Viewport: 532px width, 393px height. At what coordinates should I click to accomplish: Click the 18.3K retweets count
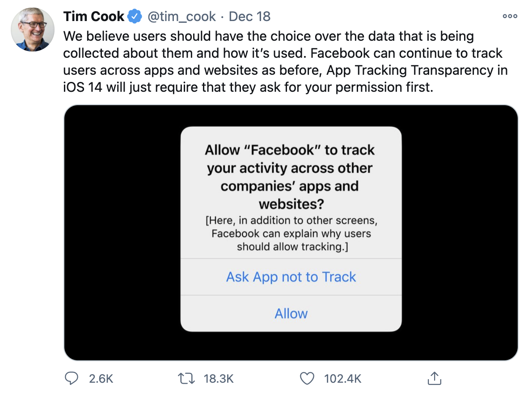pos(219,379)
